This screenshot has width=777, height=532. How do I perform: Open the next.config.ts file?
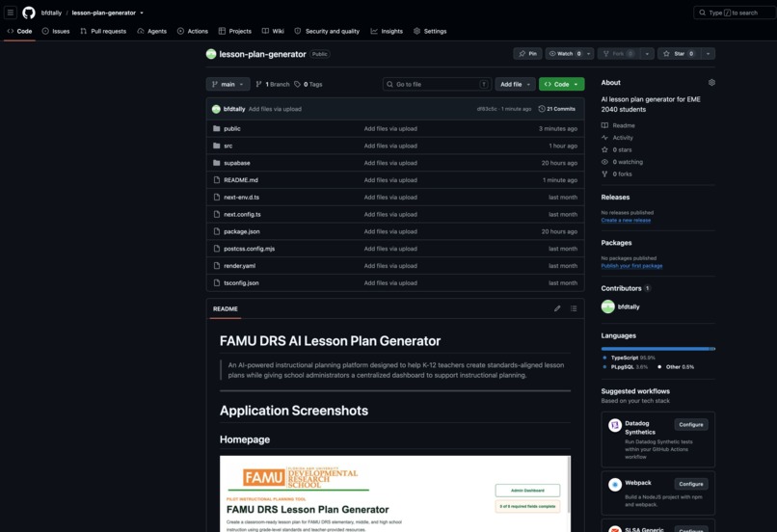(242, 215)
